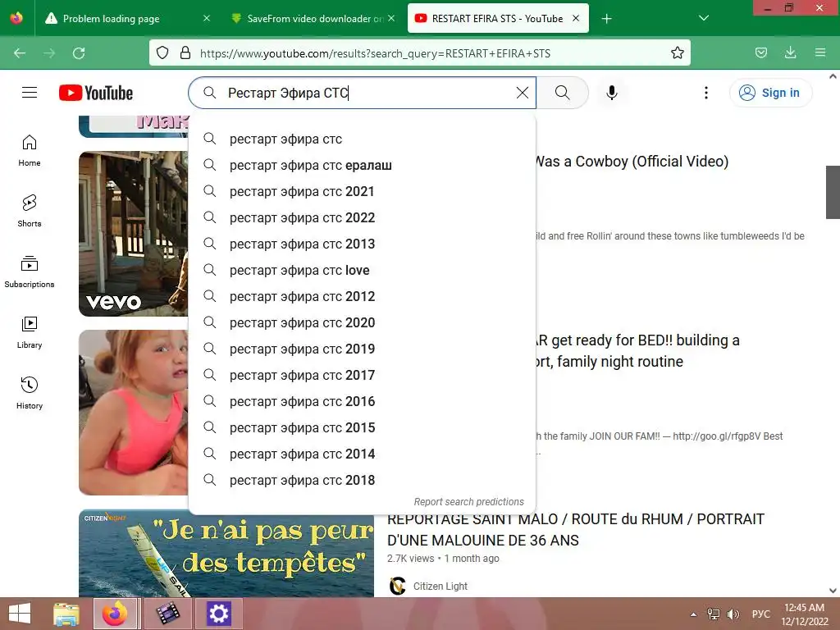840x630 pixels.
Task: Go back with Firefox back arrow
Action: pyautogui.click(x=20, y=53)
